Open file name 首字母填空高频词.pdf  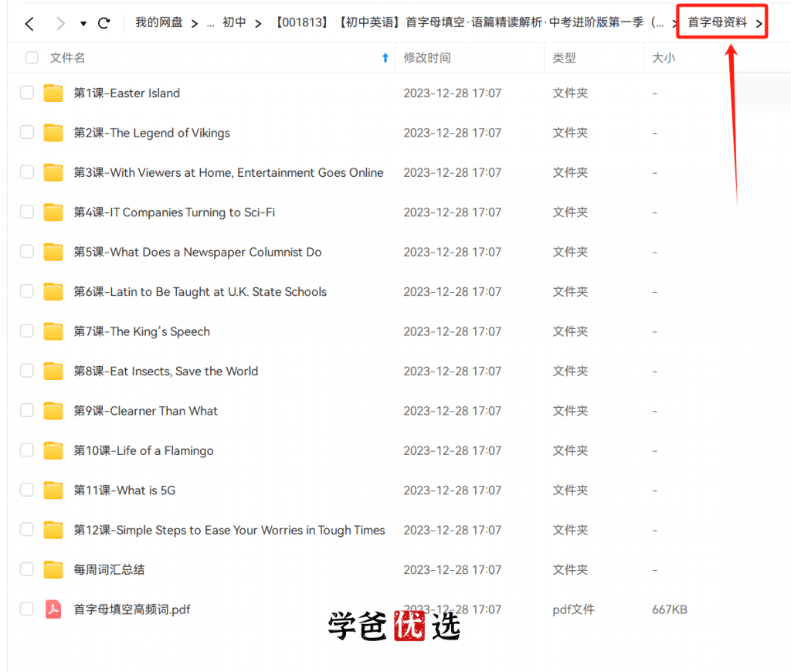point(131,610)
